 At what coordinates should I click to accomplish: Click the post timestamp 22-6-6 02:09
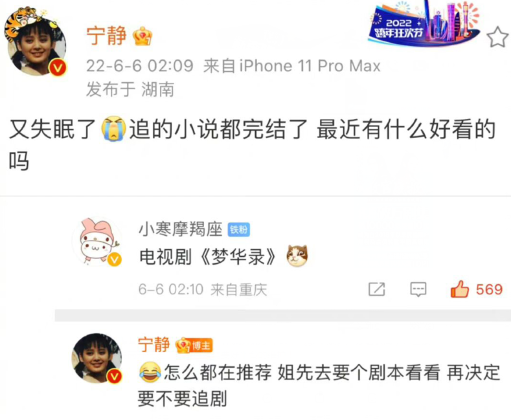coord(140,66)
